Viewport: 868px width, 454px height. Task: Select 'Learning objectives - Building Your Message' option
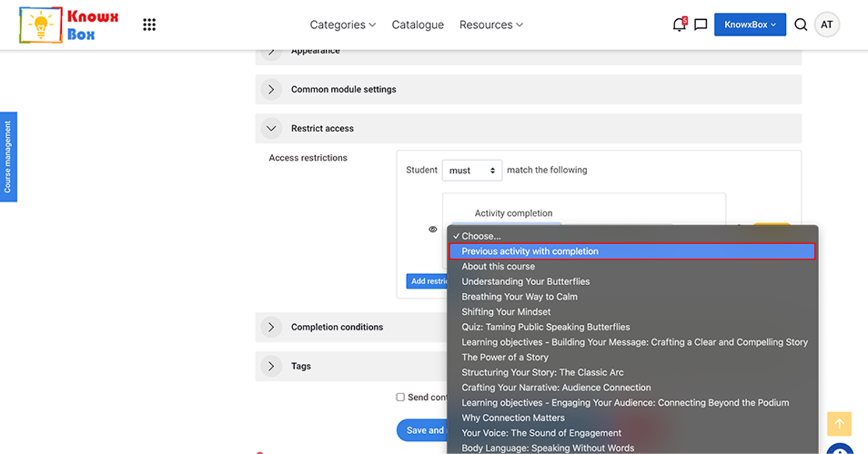point(632,342)
